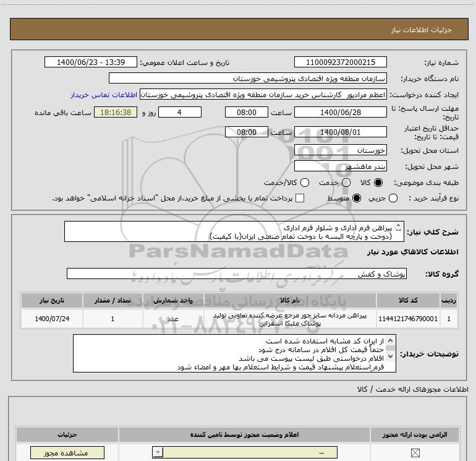Click the product name cell پیراهن مردانه
The height and width of the screenshot is (461, 476).
(x=290, y=319)
